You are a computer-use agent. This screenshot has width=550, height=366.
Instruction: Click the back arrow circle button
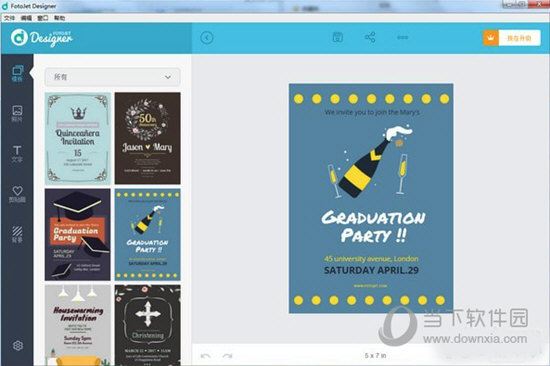207,38
